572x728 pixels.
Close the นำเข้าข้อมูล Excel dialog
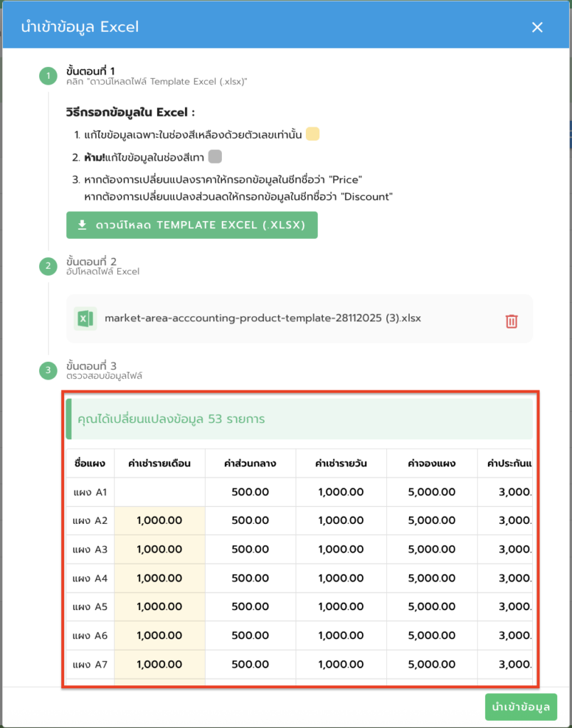(x=537, y=28)
